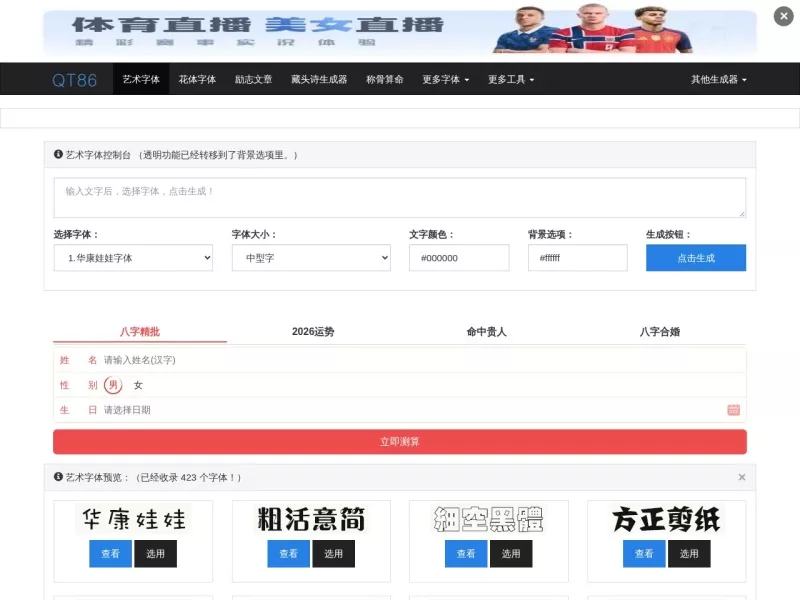Go to QT86 home logo
Screen dimensions: 800x600
[x=74, y=80]
